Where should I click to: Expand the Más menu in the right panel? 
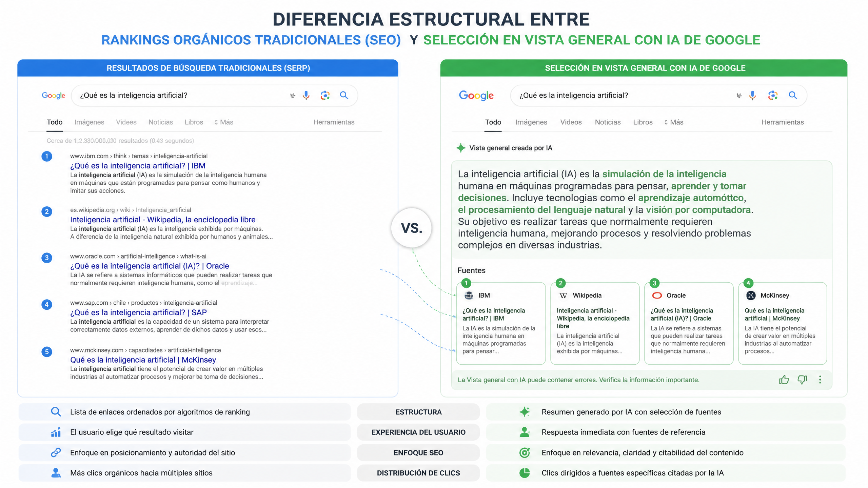(x=674, y=122)
